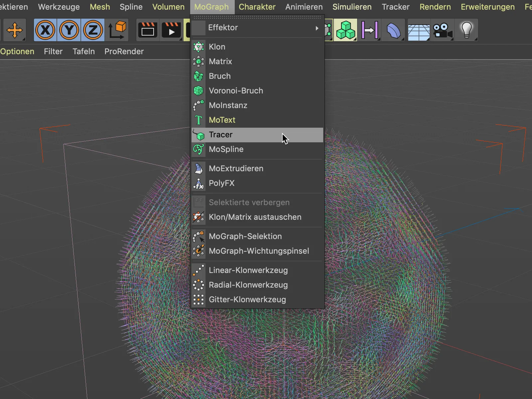
Task: Select Tracer in MoGraph menu
Action: pyautogui.click(x=257, y=135)
